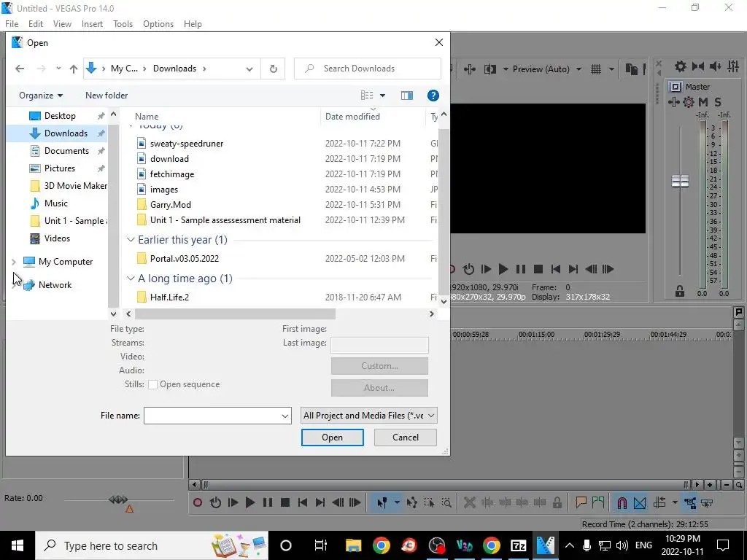The height and width of the screenshot is (560, 747).
Task: Open Master FX icon under Master label
Action: [673, 102]
